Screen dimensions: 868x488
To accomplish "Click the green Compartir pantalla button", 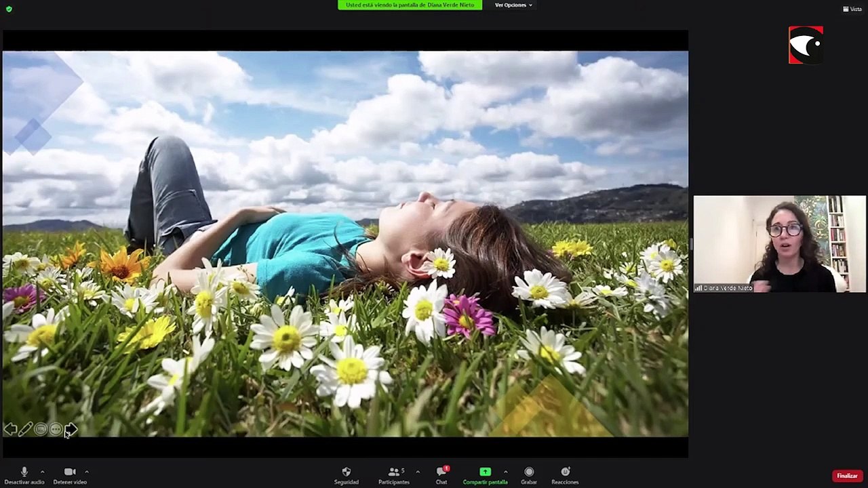I will tap(485, 476).
